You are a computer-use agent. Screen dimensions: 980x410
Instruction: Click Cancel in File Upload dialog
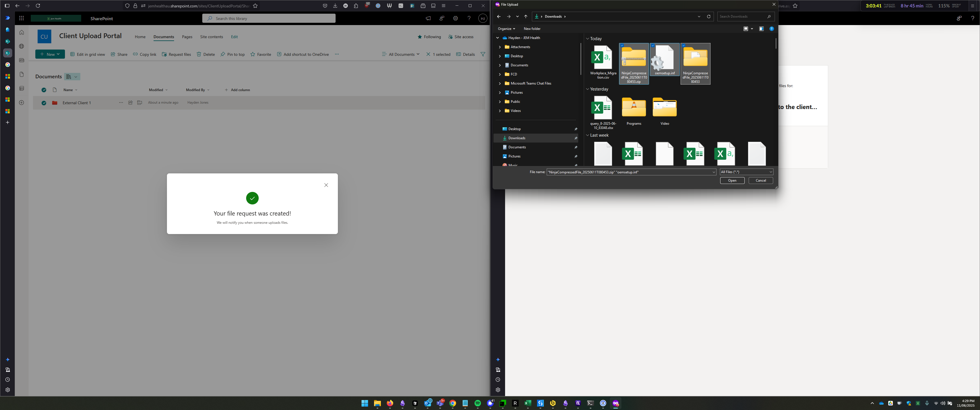click(x=760, y=181)
